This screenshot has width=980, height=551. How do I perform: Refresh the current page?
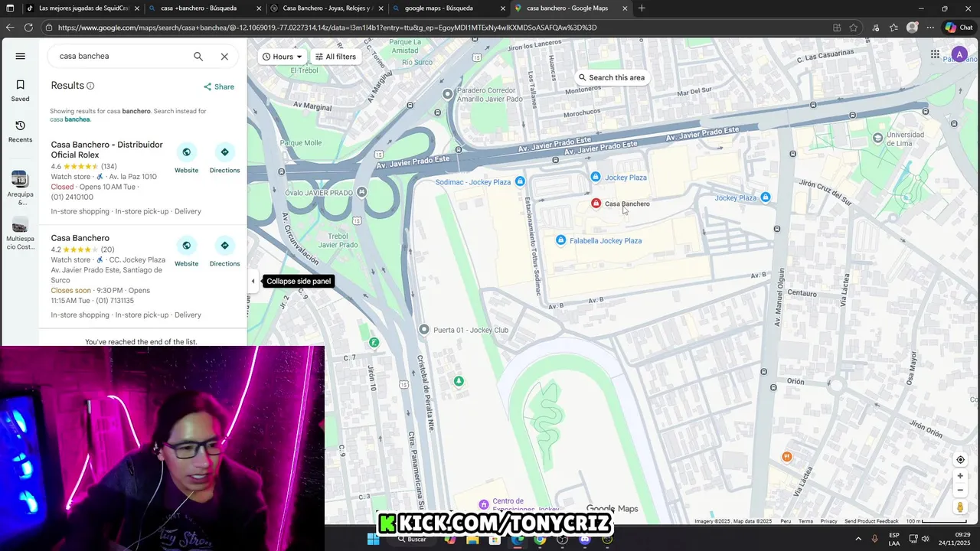pyautogui.click(x=28, y=28)
